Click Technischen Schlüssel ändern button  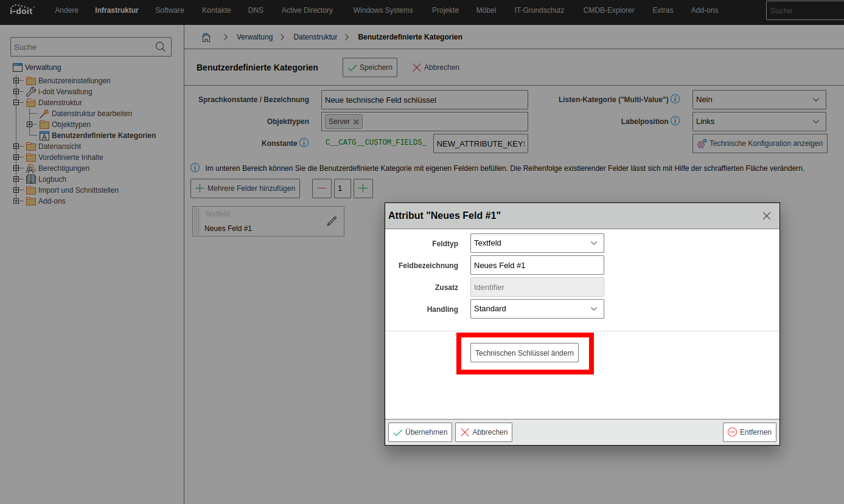pos(525,353)
